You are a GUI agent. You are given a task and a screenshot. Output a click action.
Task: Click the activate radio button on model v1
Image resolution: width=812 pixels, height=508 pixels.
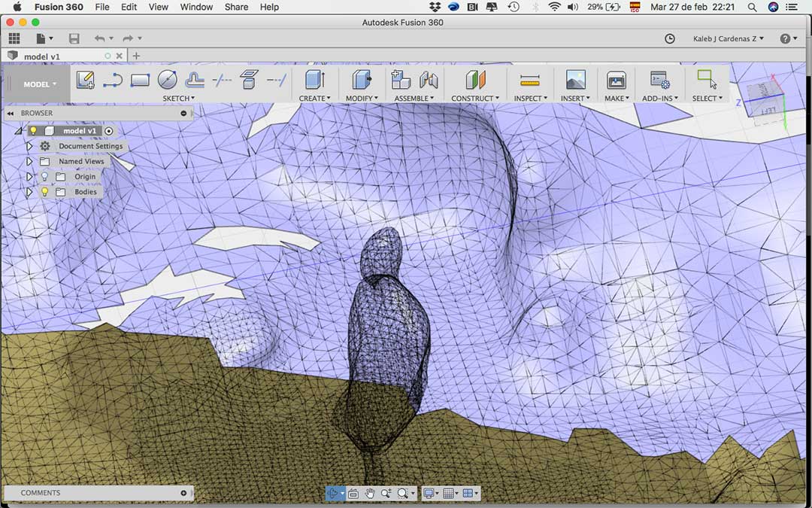(109, 131)
